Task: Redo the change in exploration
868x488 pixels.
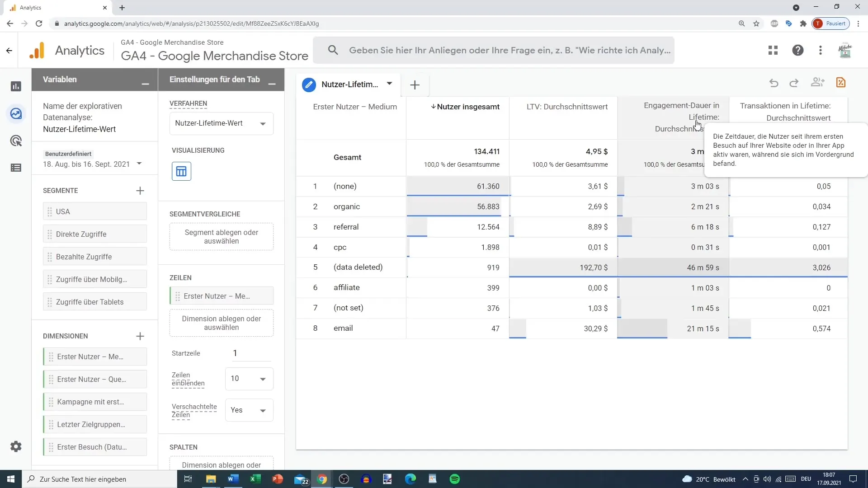Action: tap(794, 83)
